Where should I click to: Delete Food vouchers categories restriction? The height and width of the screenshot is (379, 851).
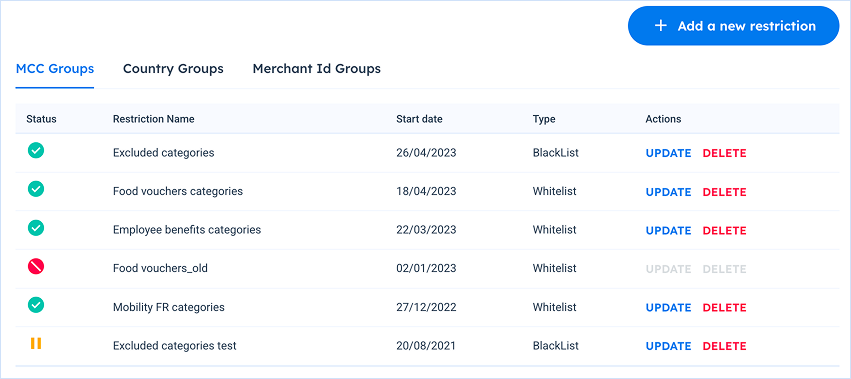click(x=725, y=192)
